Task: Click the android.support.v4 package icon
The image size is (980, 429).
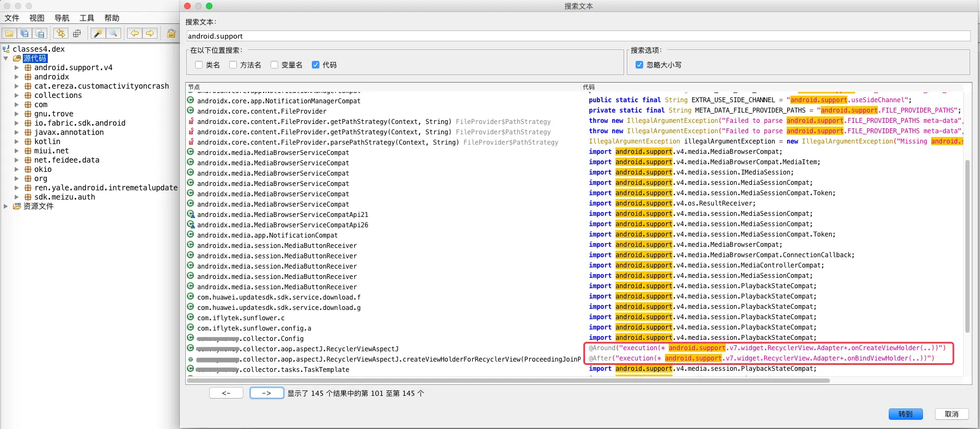Action: click(28, 67)
